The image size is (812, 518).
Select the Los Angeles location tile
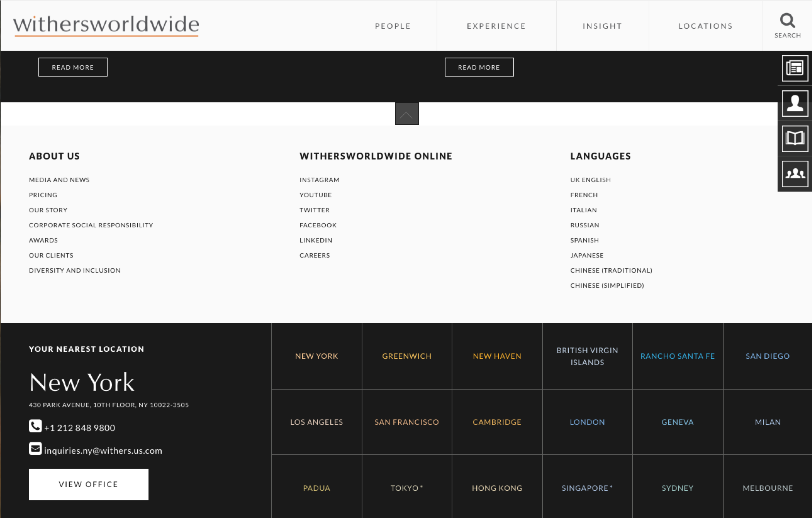pyautogui.click(x=317, y=422)
